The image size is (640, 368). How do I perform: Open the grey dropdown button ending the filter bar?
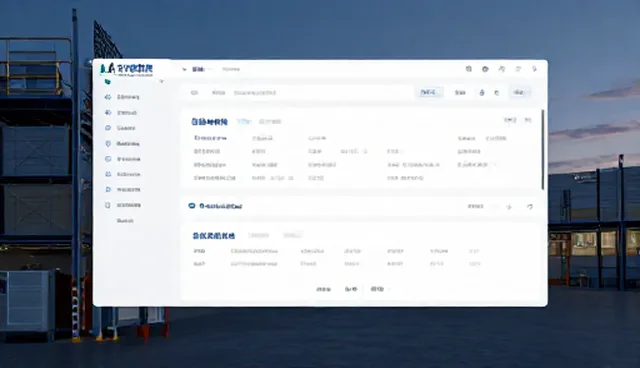point(520,93)
